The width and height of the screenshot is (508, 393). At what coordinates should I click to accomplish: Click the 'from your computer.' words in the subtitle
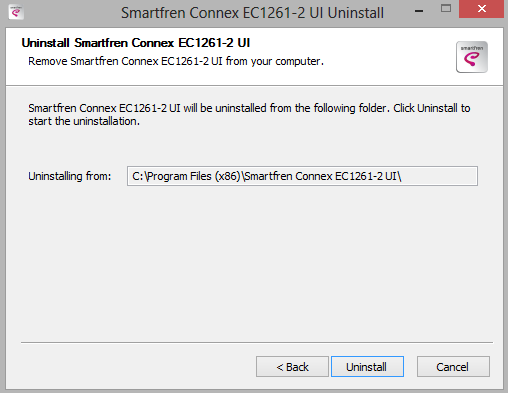tap(275, 61)
